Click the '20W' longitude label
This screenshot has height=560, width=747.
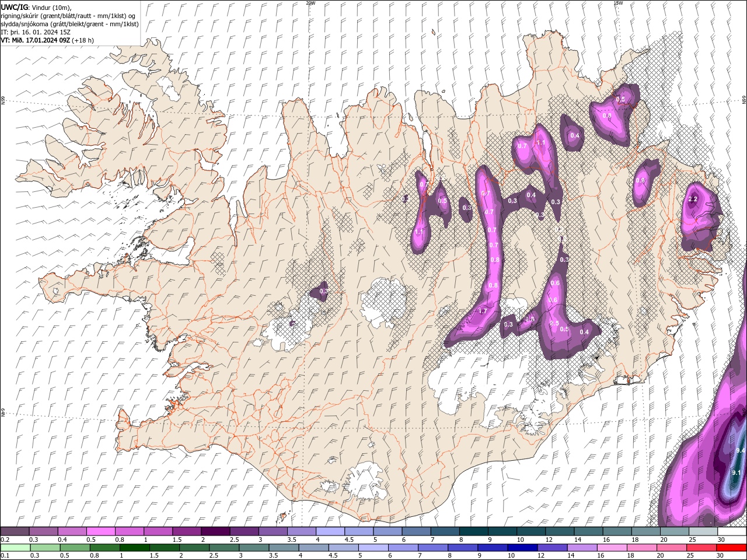click(310, 3)
